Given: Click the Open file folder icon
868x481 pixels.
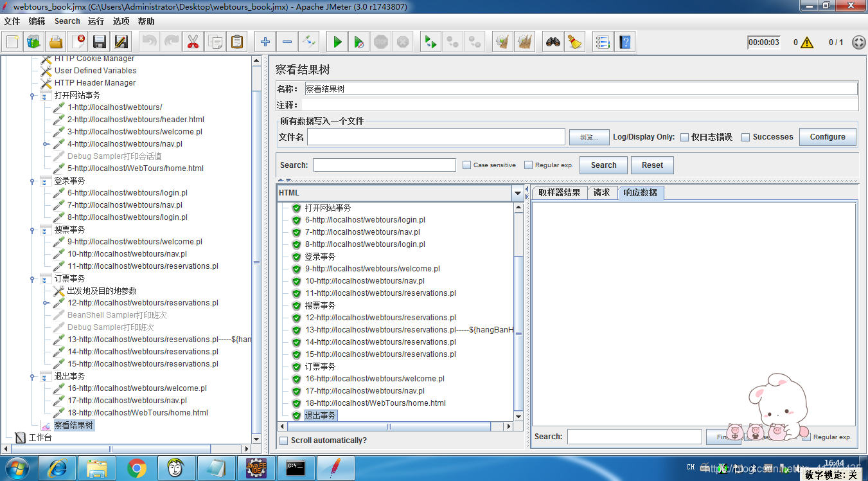Looking at the screenshot, I should pyautogui.click(x=56, y=42).
